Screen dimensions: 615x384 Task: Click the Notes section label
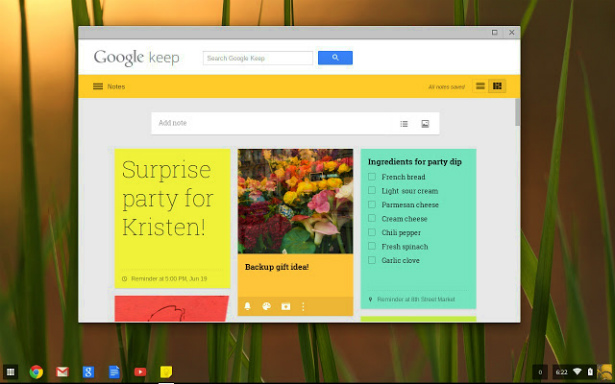[x=116, y=87]
